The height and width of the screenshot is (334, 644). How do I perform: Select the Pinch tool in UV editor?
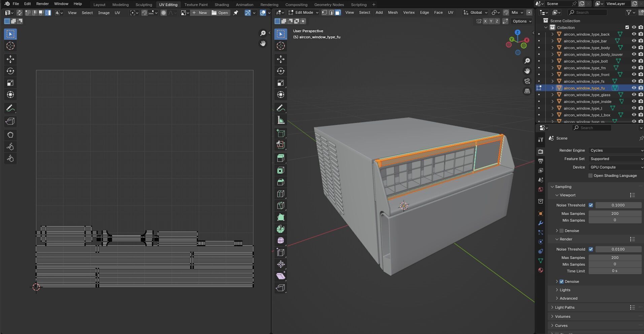[10, 158]
